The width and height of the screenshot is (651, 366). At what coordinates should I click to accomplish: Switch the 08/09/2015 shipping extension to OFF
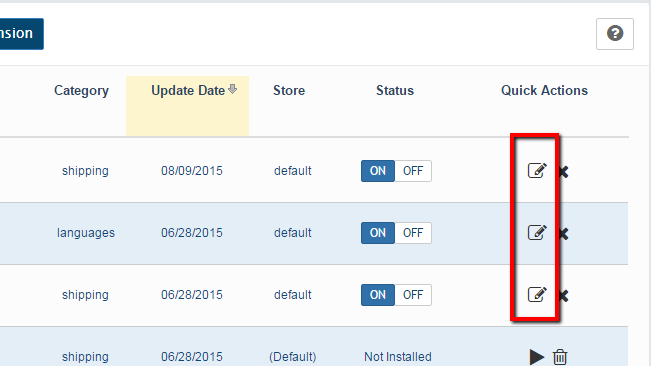413,171
